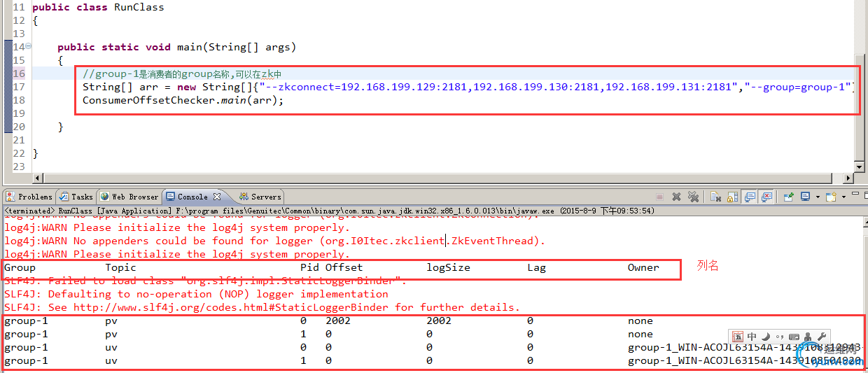The width and height of the screenshot is (868, 373).
Task: Click the ConsumerOffsetChecker.main(arr) code line
Action: pyautogui.click(x=183, y=100)
